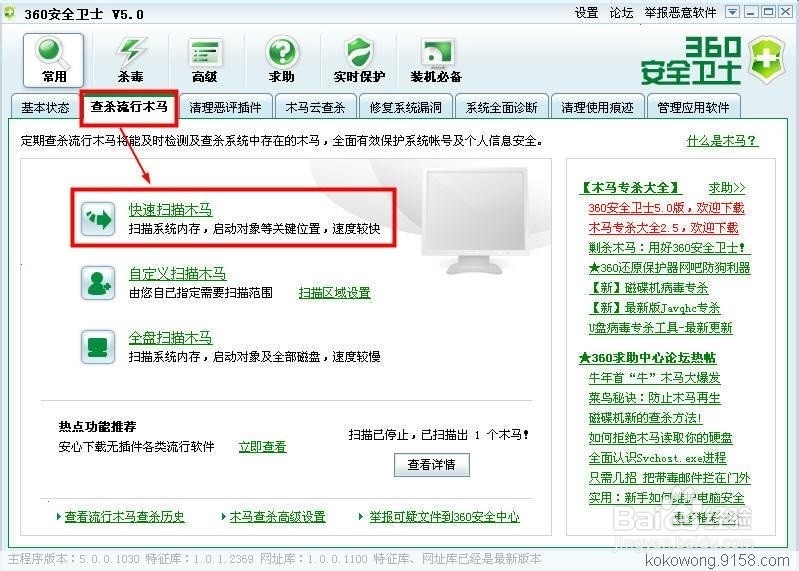This screenshot has width=799, height=571.
Task: Click the title bar 360 app icon
Action: (9, 14)
